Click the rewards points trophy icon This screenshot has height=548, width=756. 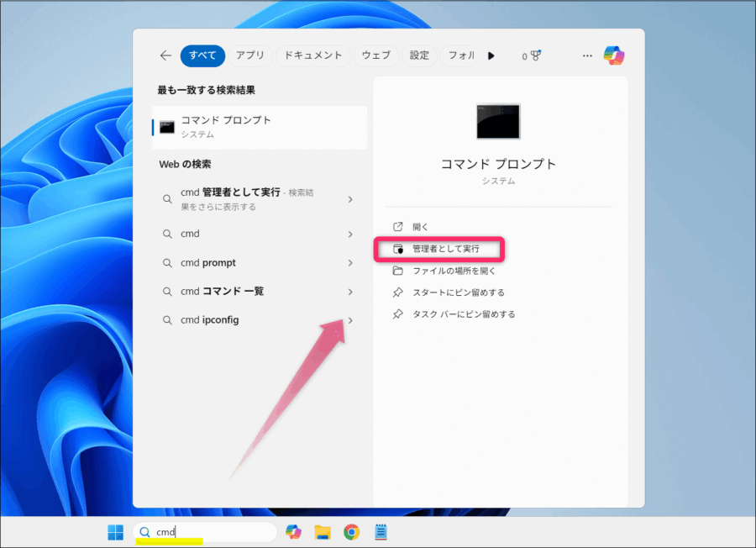tap(531, 56)
